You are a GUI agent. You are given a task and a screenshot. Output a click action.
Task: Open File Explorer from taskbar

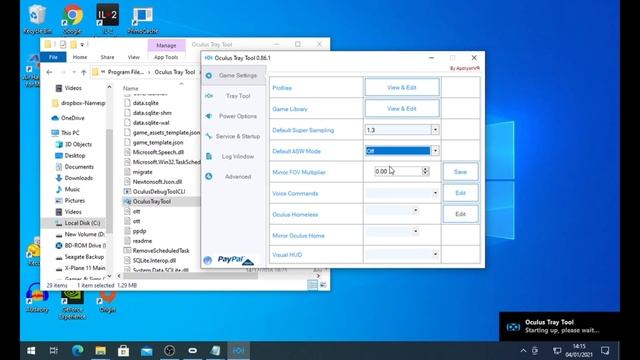[x=100, y=351]
